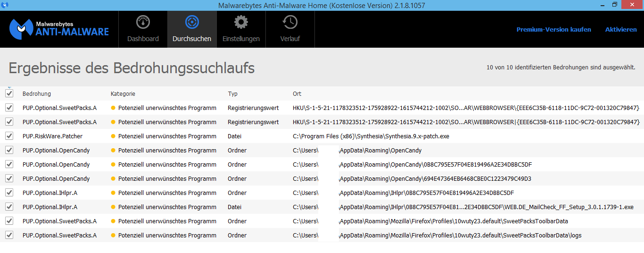Viewport: 644px width, 253px height.
Task: Click 'Potenziell unerwünschtes Programm' in the Synthesia row
Action: click(x=167, y=136)
